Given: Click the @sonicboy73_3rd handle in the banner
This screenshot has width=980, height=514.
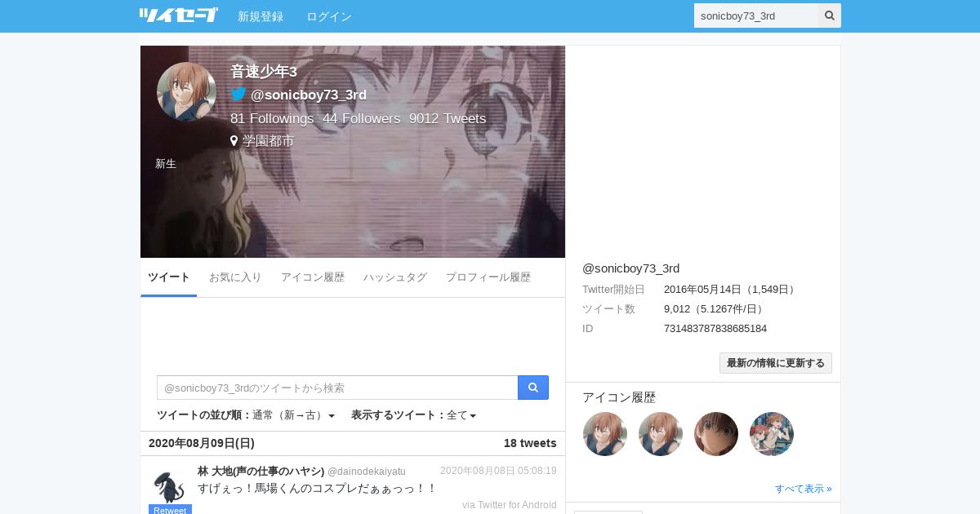Looking at the screenshot, I should pos(309,95).
